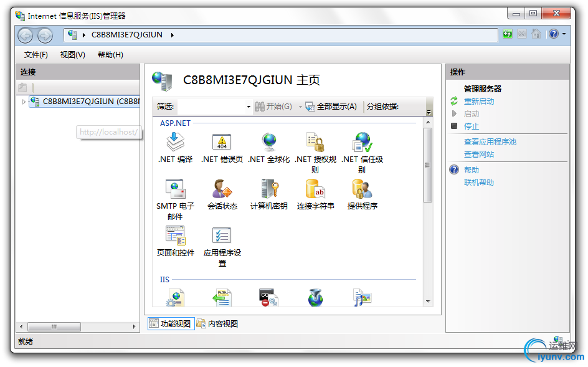Click the 重新启动 action link
This screenshot has width=588, height=367.
click(x=479, y=102)
